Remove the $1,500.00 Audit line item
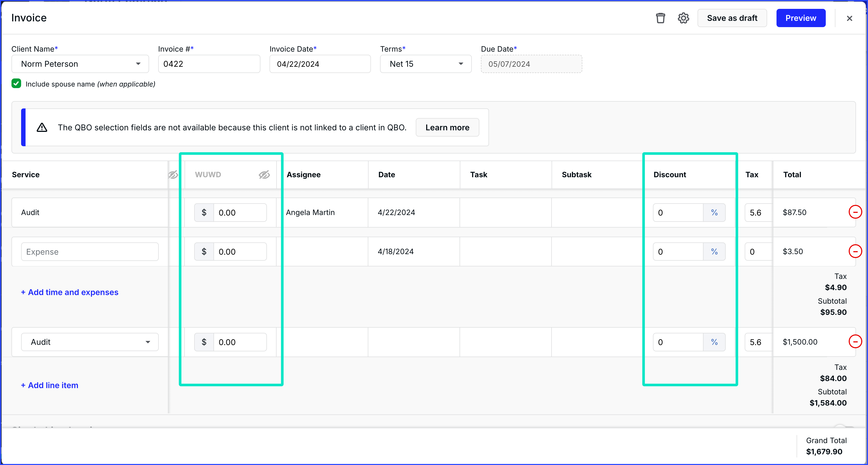 pos(855,342)
